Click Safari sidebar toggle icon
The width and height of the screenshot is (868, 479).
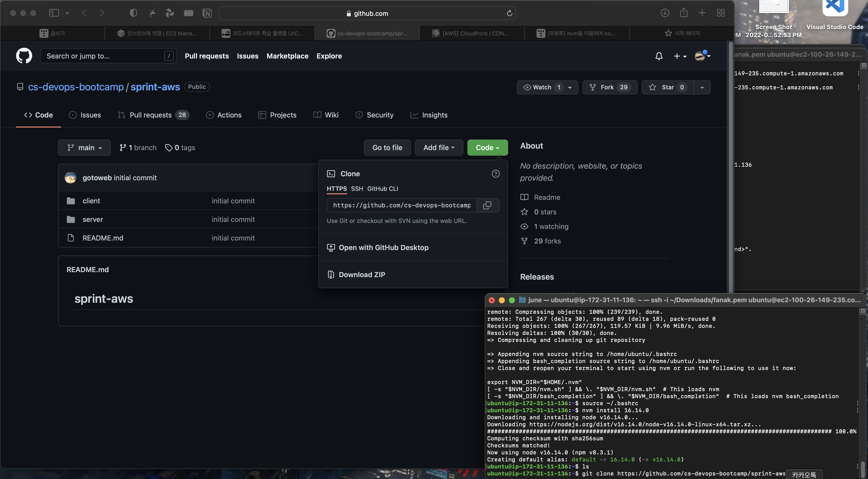tap(54, 13)
